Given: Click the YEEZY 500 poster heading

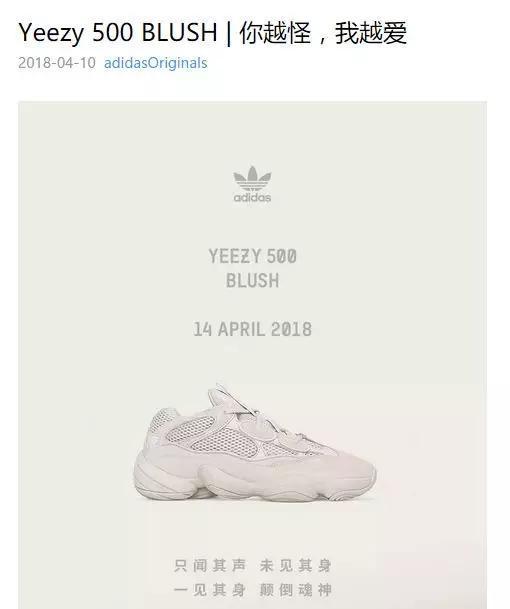Looking at the screenshot, I should tap(252, 256).
